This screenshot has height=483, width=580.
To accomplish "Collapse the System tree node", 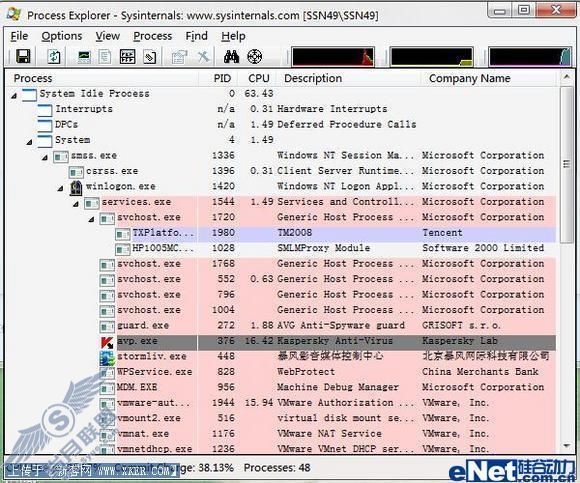I will coord(29,142).
